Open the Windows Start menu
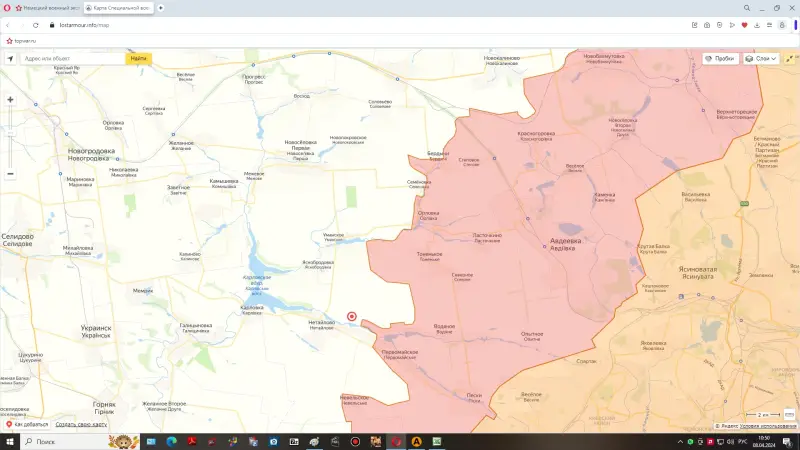This screenshot has height=450, width=800. 10,441
